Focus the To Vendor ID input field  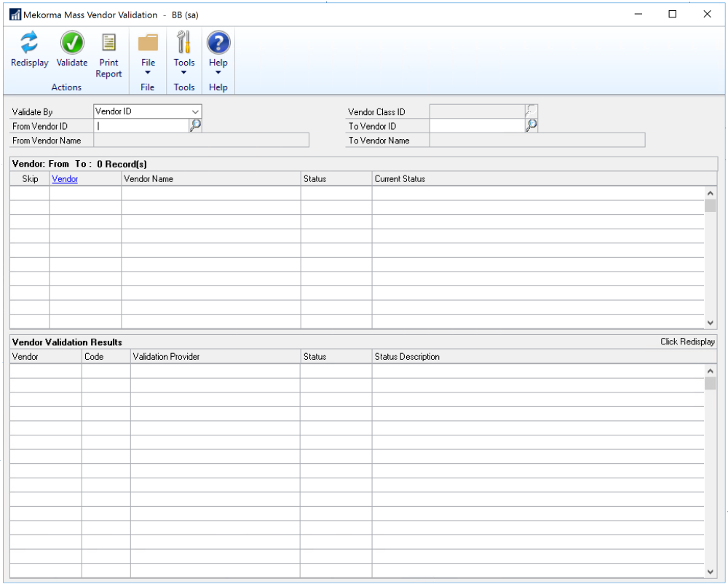(478, 126)
